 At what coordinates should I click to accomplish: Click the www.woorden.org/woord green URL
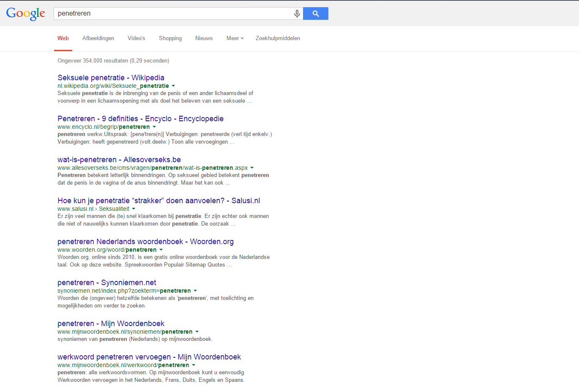tap(107, 250)
